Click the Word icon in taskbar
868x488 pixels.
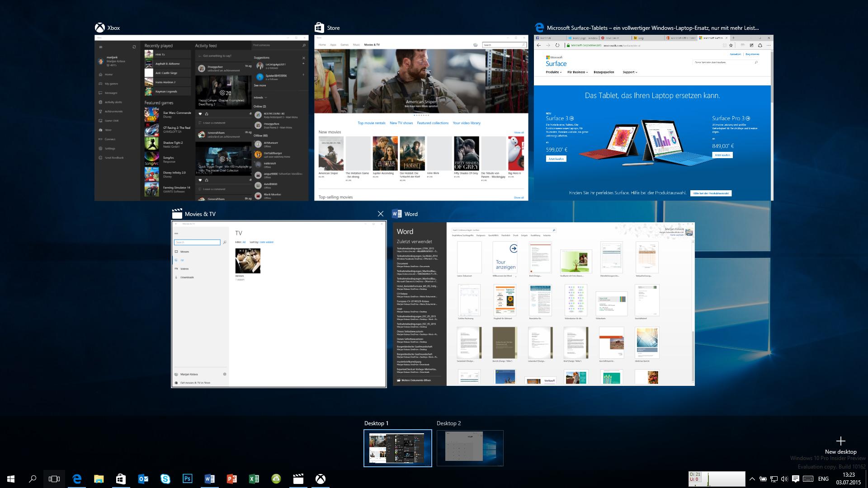pyautogui.click(x=209, y=479)
